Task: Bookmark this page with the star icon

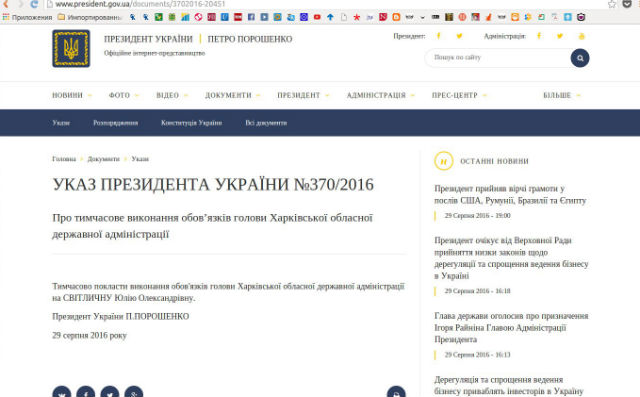Action: (x=612, y=4)
